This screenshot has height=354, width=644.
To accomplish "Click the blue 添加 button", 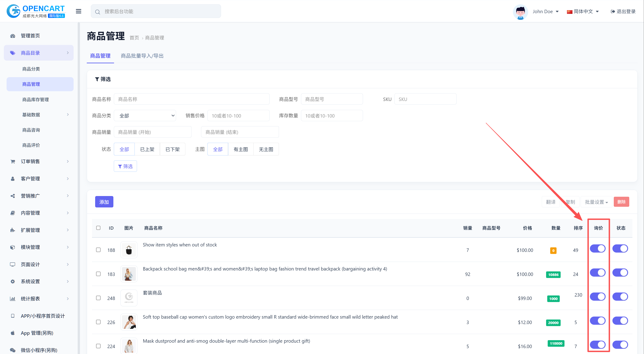I will pyautogui.click(x=104, y=202).
